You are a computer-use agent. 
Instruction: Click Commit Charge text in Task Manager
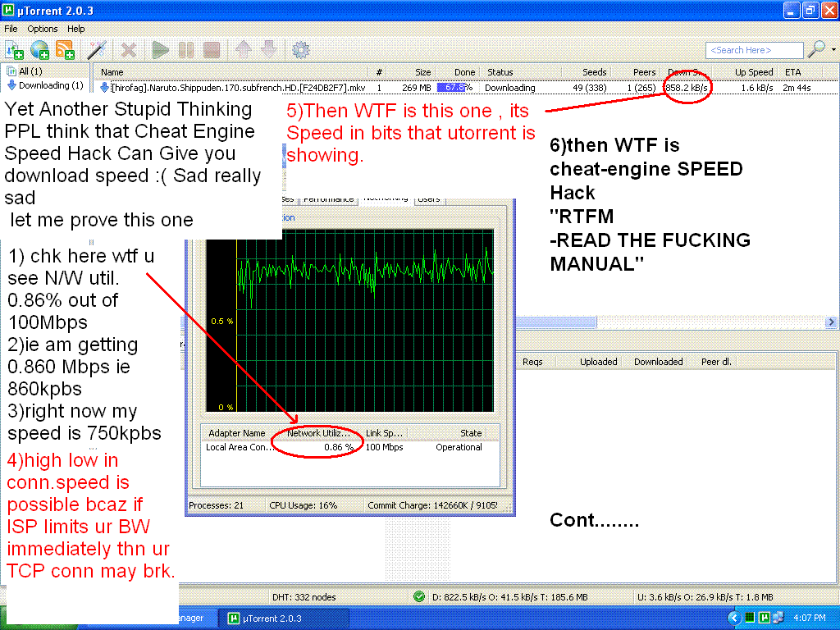pyautogui.click(x=432, y=505)
